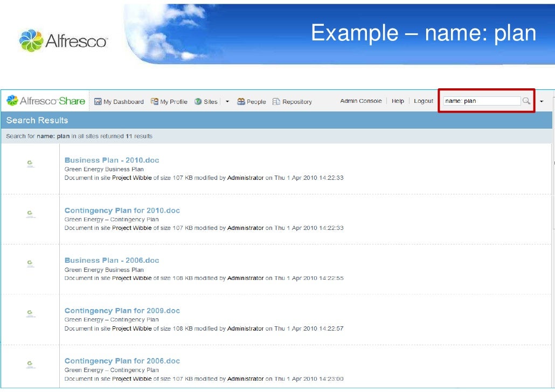Open Business Plan - 2006.doc
The image size is (555, 392).
point(112,261)
